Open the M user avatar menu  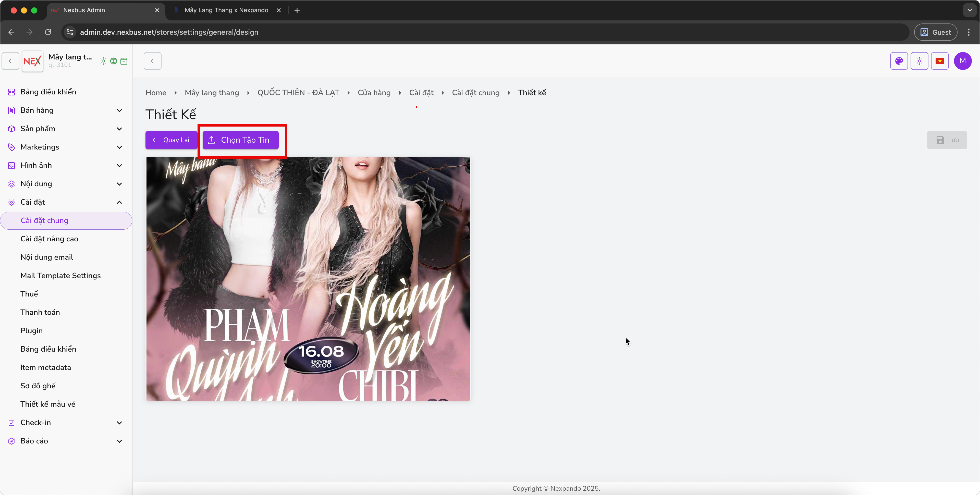(x=962, y=61)
